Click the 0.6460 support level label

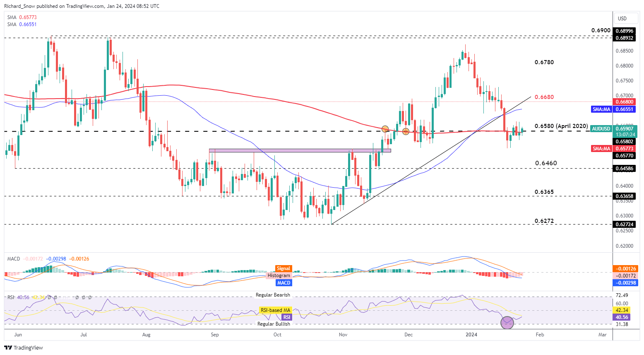[546, 163]
